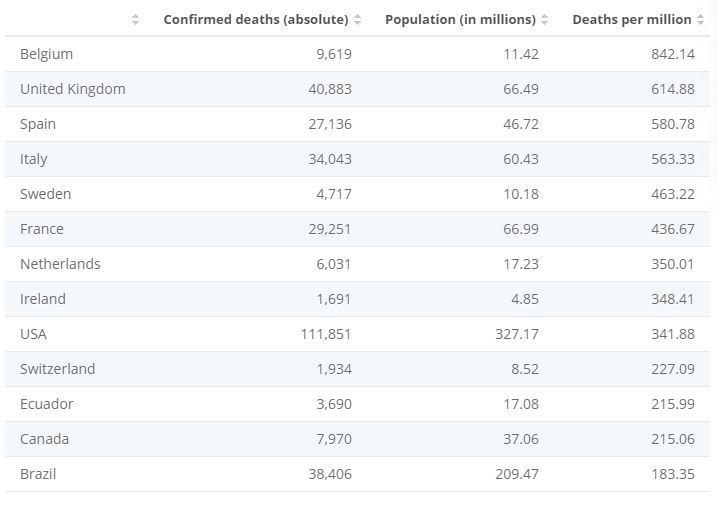Select the Netherlands country cell
The image size is (718, 505).
pyautogui.click(x=60, y=264)
